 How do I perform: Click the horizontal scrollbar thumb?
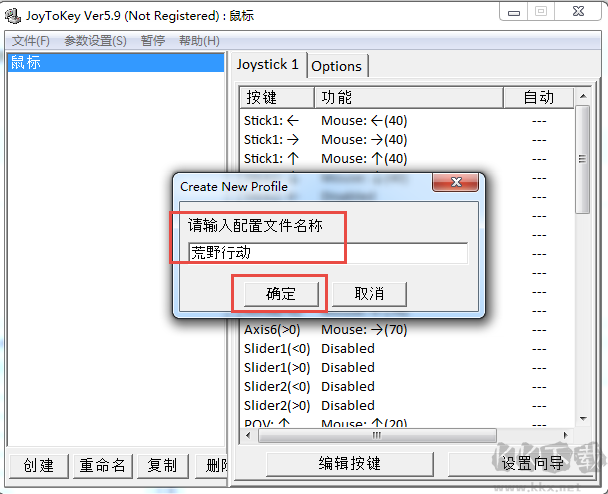tap(377, 435)
